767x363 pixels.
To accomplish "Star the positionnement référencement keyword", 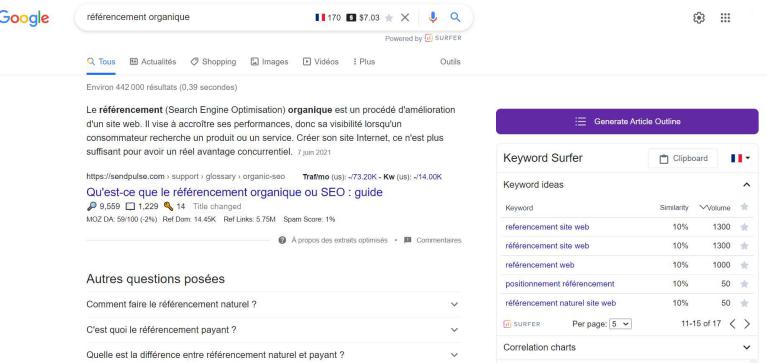I will pyautogui.click(x=744, y=284).
